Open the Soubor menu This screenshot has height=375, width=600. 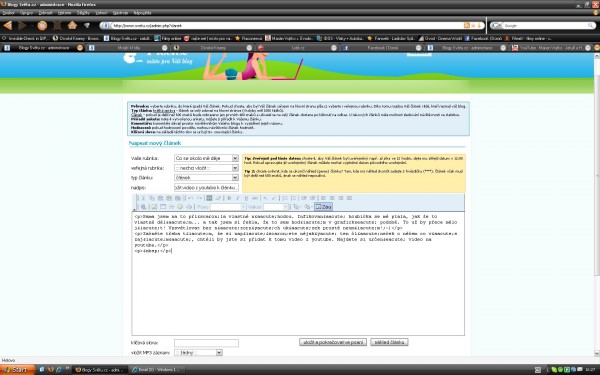[8, 13]
